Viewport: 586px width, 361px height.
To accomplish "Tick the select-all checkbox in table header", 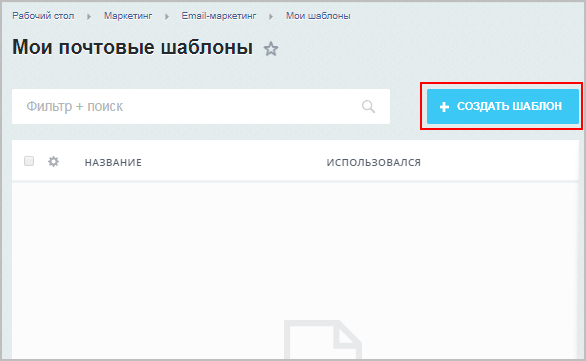I will pos(29,161).
